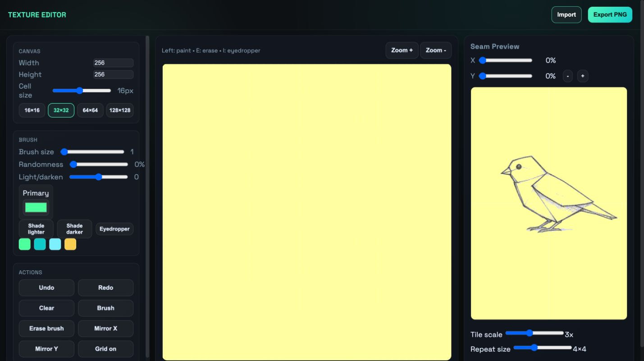
Task: Adjust the Repeat size slider
Action: click(543, 347)
